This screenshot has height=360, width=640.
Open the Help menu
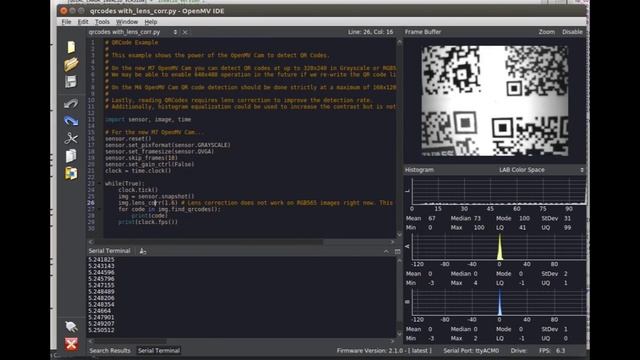pyautogui.click(x=151, y=22)
